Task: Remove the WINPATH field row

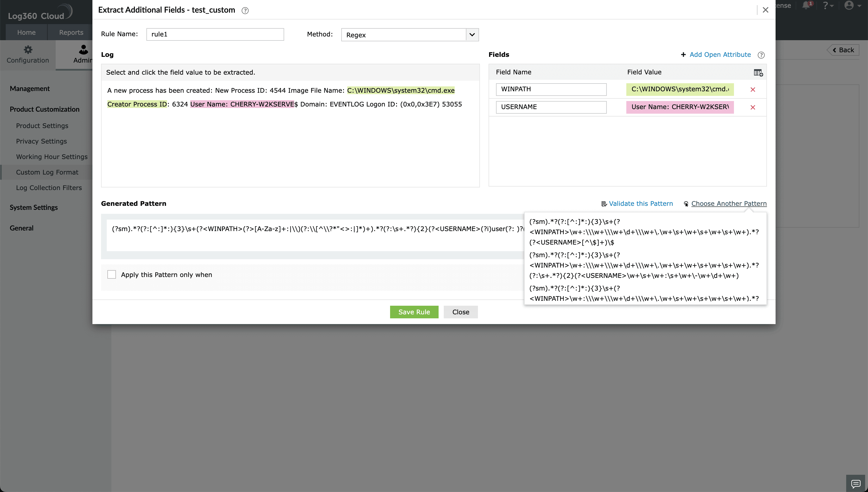Action: [x=752, y=90]
